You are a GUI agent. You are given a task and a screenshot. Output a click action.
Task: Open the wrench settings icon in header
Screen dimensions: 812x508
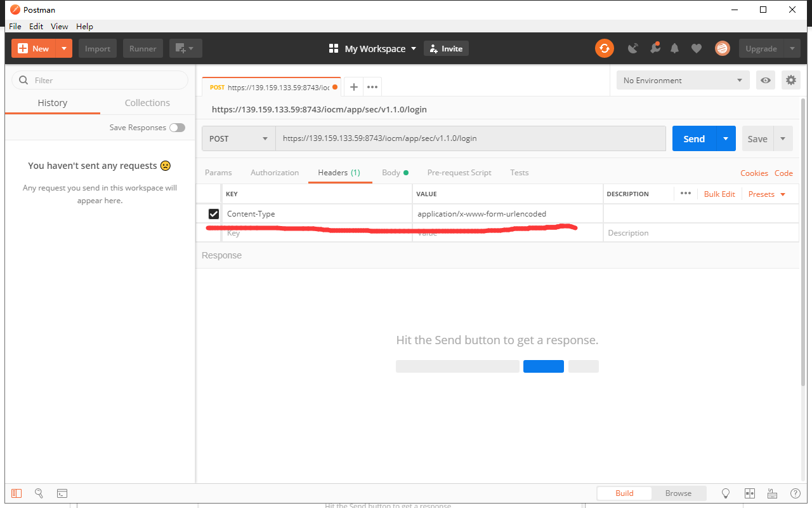(x=654, y=48)
